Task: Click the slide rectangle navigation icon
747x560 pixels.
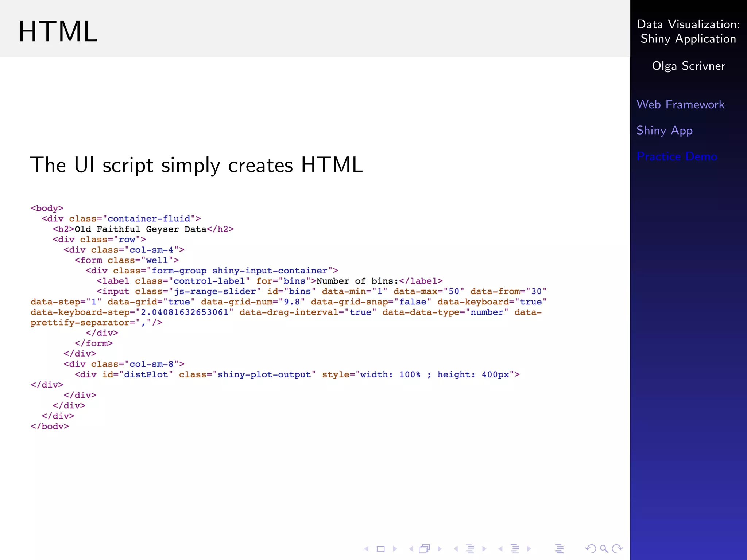Action: point(380,549)
